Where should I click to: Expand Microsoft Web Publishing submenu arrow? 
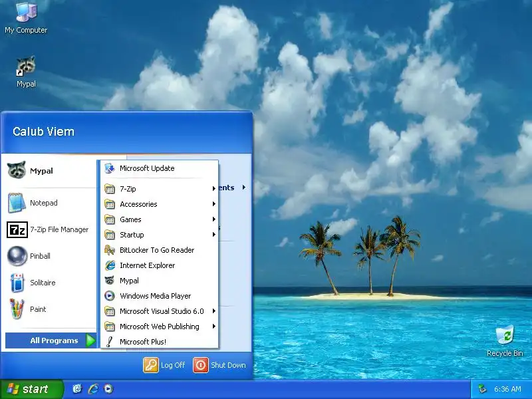[213, 327]
